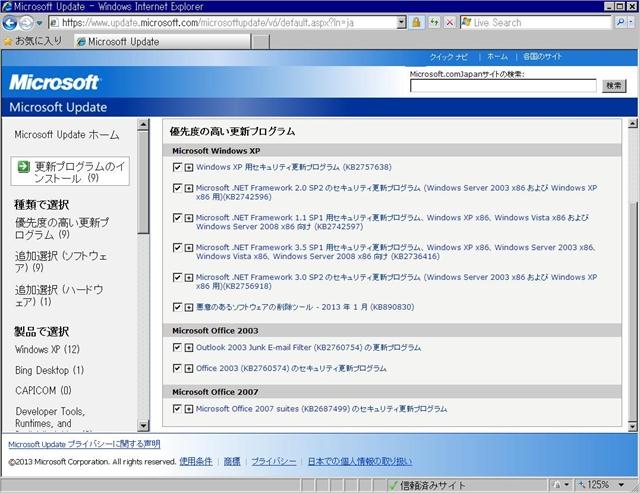Expand details for .NET Framework 3.0 SP2 update
Image resolution: width=640 pixels, height=493 pixels.
coord(189,278)
